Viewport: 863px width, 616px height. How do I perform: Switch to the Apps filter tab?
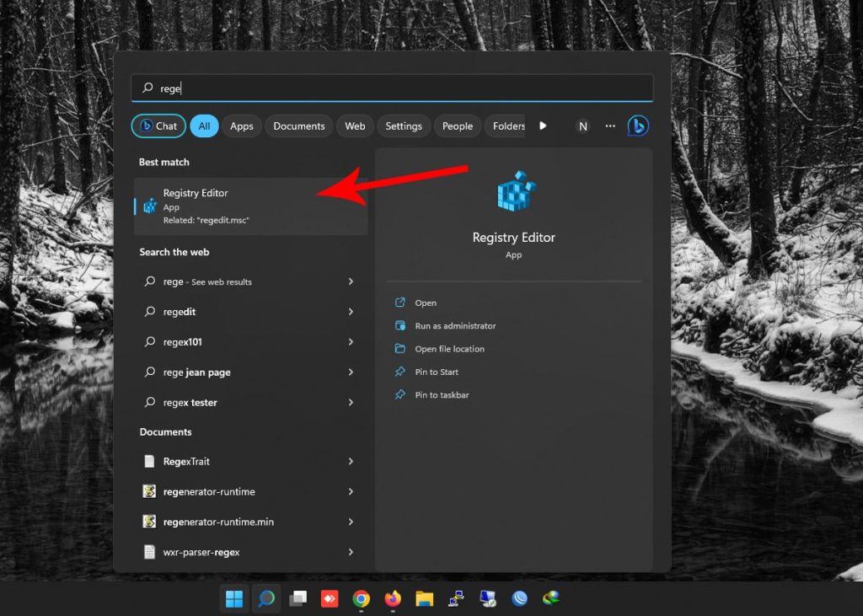tap(242, 126)
